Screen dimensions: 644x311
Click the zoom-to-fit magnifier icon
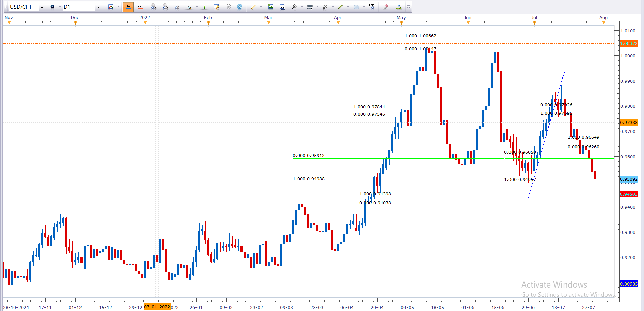pos(189,7)
